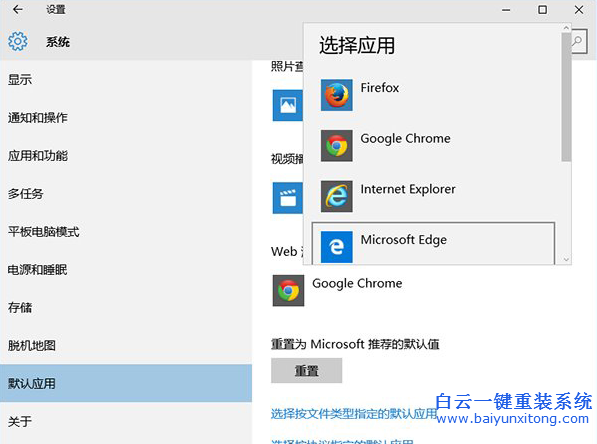Open 应用和功能 settings
Image resolution: width=597 pixels, height=444 pixels.
coord(126,156)
